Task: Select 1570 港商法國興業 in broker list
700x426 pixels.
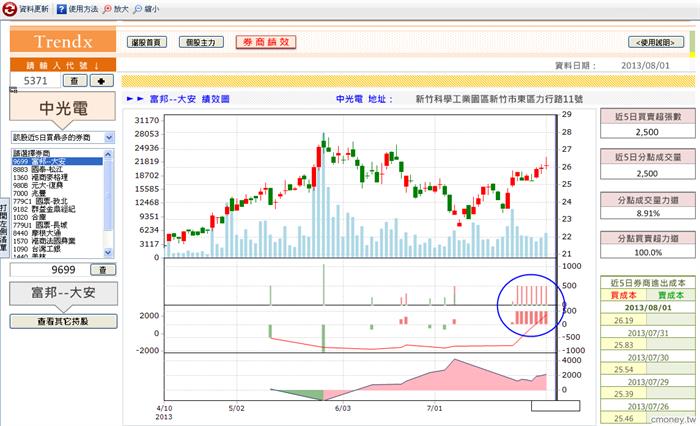Action: 57,241
